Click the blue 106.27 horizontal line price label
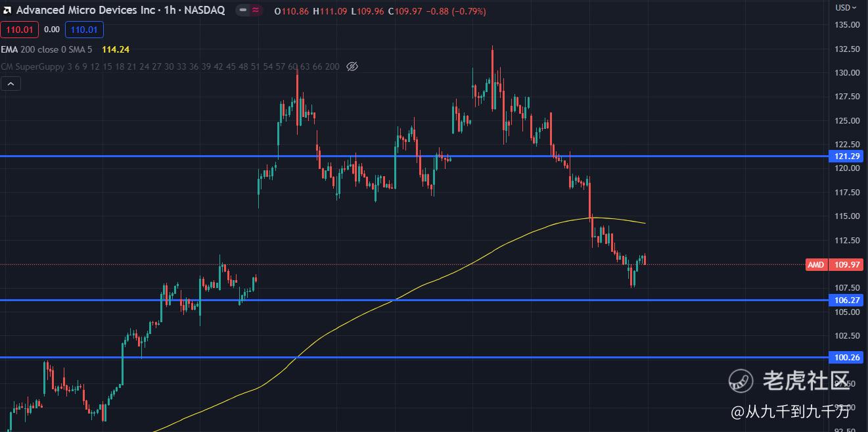Viewport: 868px width, 432px height. click(x=846, y=300)
